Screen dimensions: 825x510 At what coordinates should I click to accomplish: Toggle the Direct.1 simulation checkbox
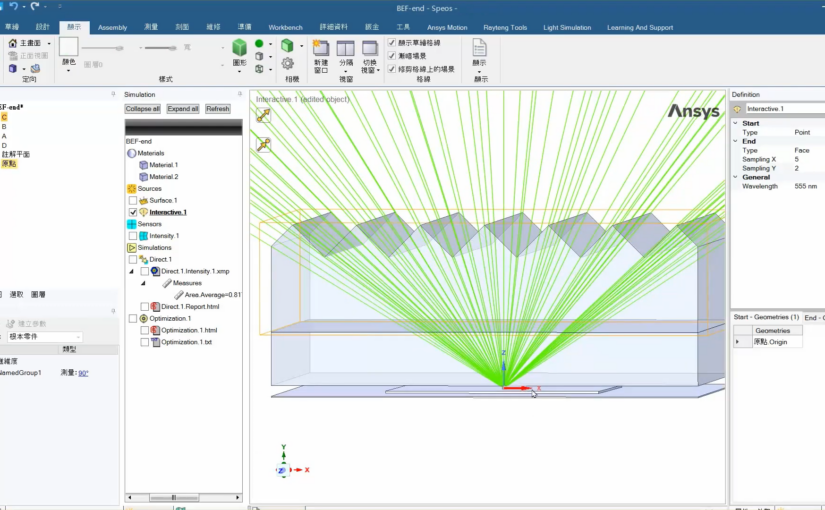(133, 259)
